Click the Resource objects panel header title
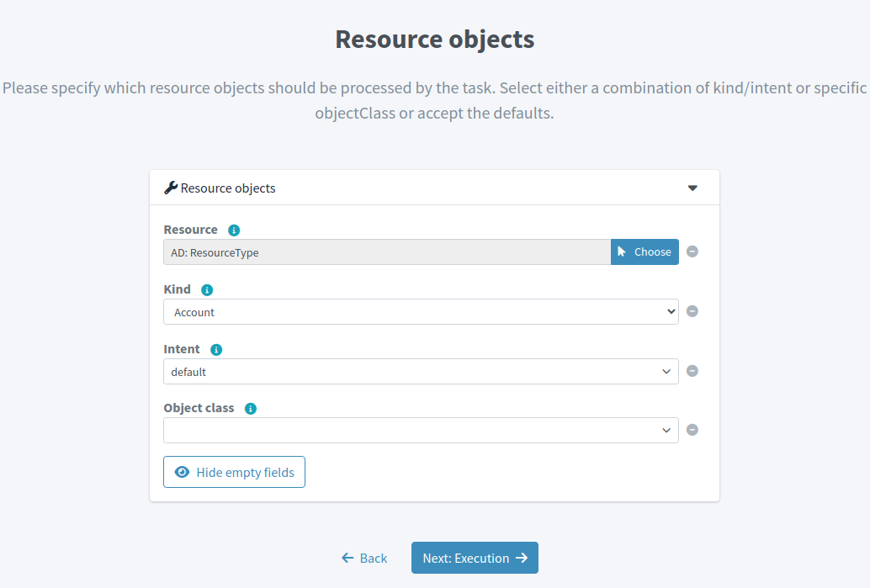Image resolution: width=870 pixels, height=588 pixels. coord(228,188)
